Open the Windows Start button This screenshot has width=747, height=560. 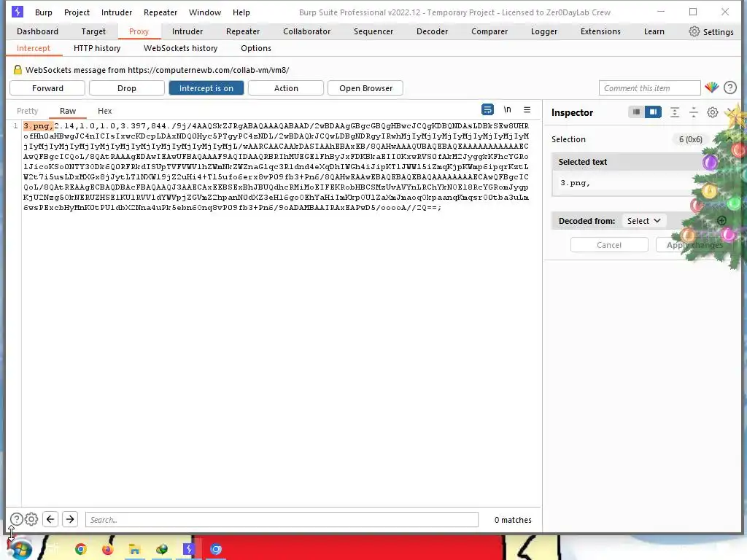20,549
